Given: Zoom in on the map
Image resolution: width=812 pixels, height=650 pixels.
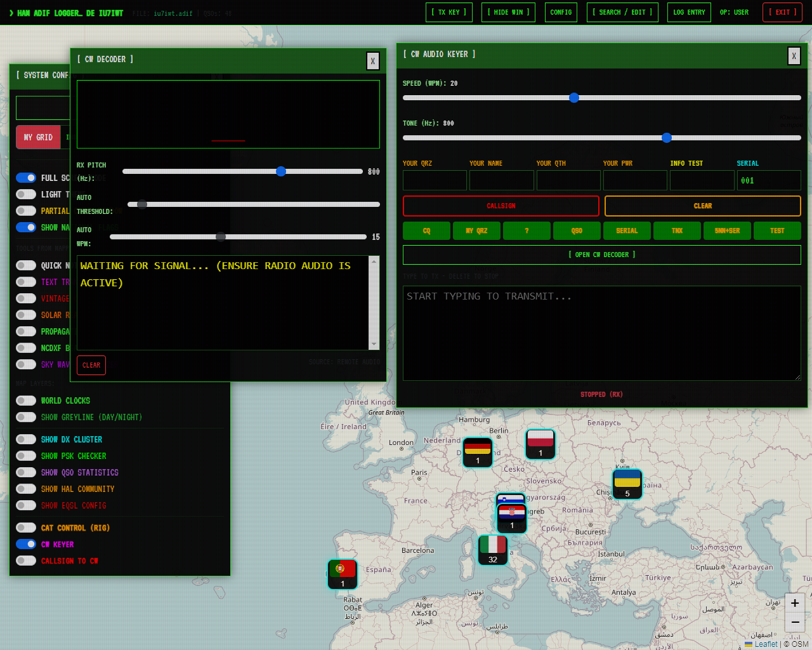Looking at the screenshot, I should [x=794, y=603].
